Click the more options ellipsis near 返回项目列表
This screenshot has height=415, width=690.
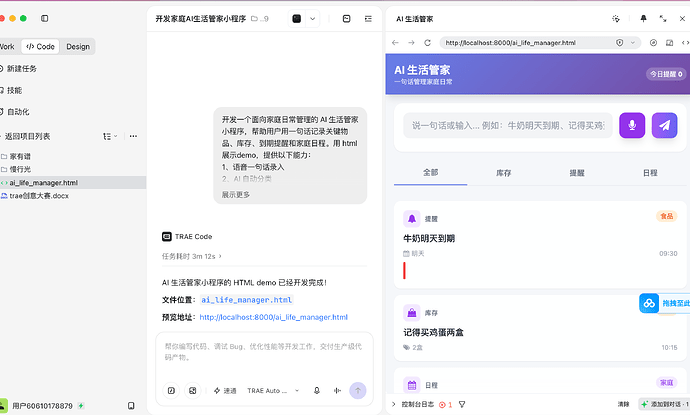coord(133,136)
